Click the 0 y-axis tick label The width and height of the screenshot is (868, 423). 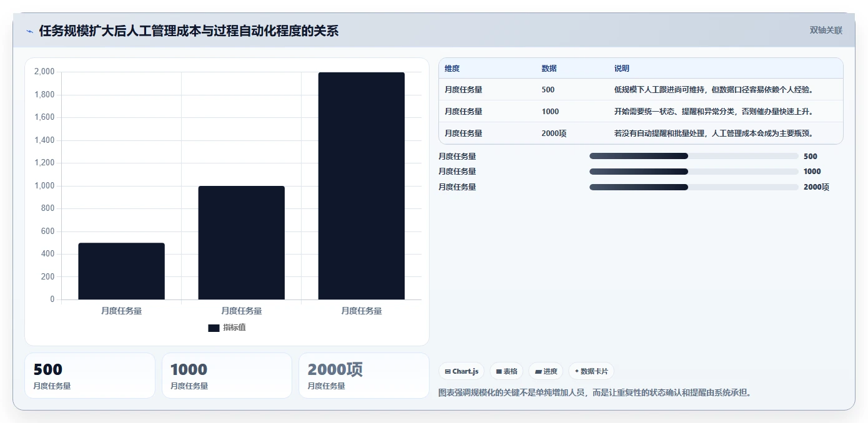coord(52,299)
